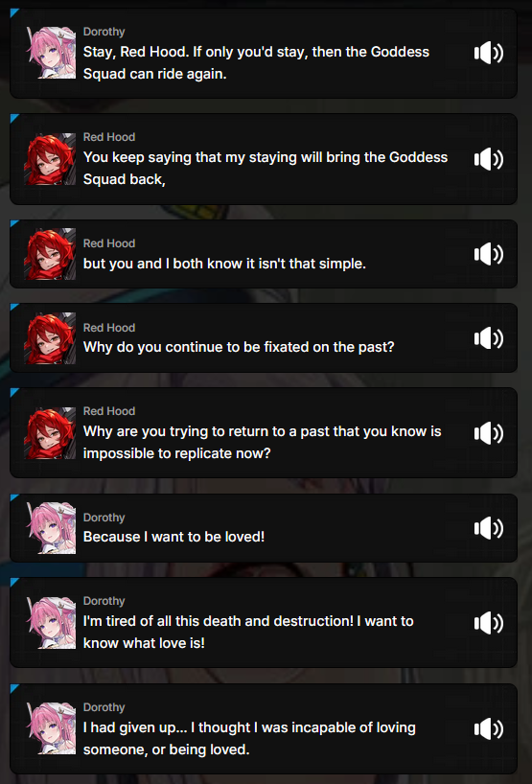Click Dorothy's avatar beside "Because I want to be loved"

coord(51,528)
